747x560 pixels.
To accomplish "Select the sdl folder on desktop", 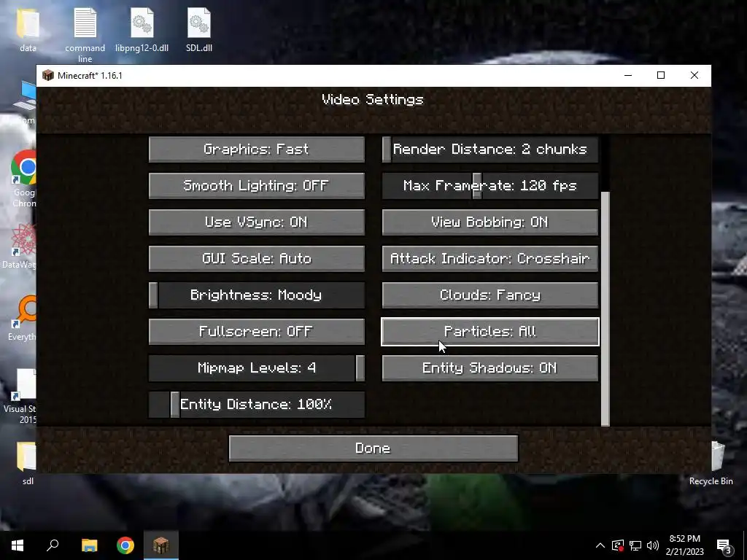I will 28,463.
